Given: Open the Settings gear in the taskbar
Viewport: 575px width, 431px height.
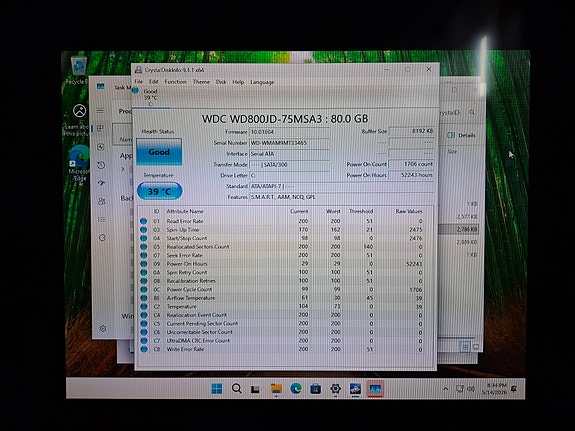Looking at the screenshot, I should 336,389.
